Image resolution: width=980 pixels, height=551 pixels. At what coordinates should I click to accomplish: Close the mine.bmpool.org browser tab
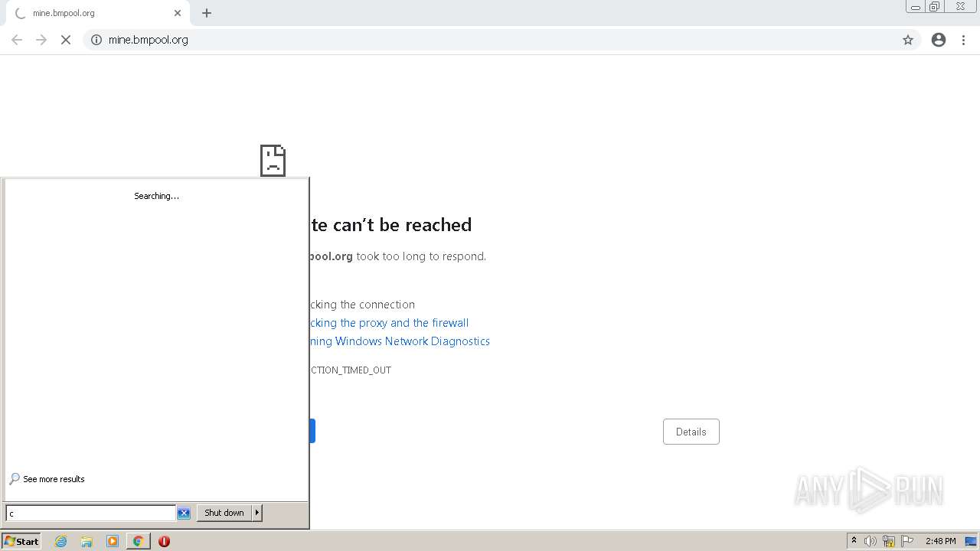point(178,13)
